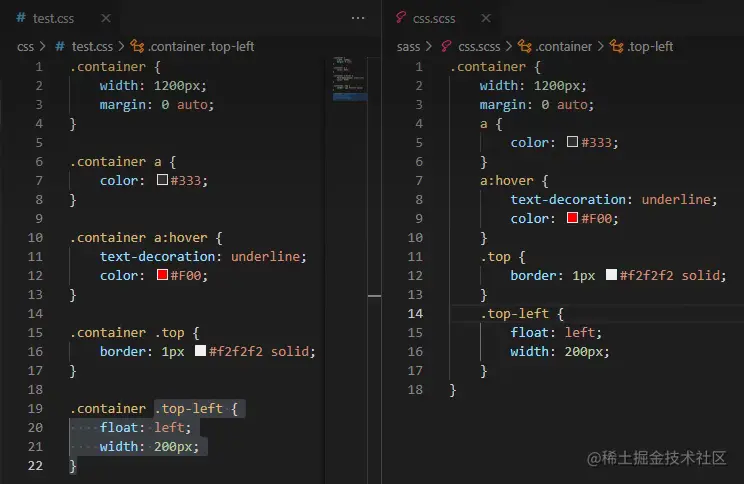744x484 pixels.
Task: Click '.container .top {' line in test.css
Action: tap(135, 333)
